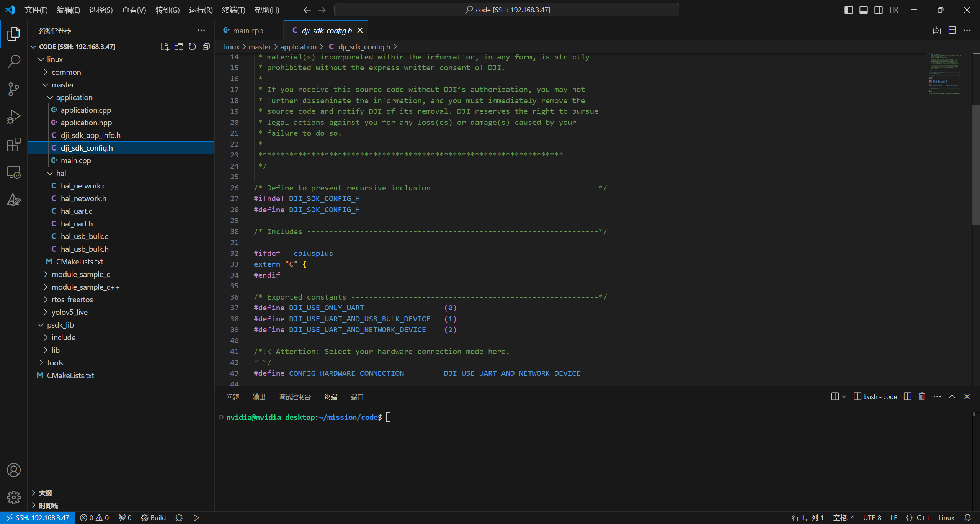Toggle secondary side bar visibility
The width and height of the screenshot is (980, 524).
pyautogui.click(x=879, y=10)
